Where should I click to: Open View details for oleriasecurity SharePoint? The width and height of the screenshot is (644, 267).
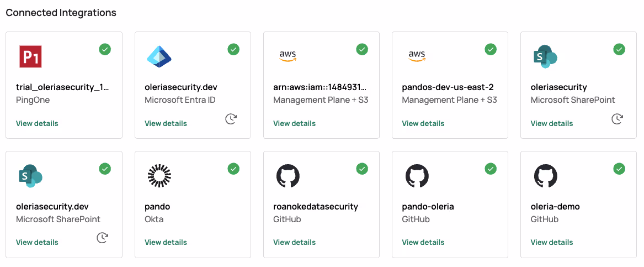tap(552, 123)
